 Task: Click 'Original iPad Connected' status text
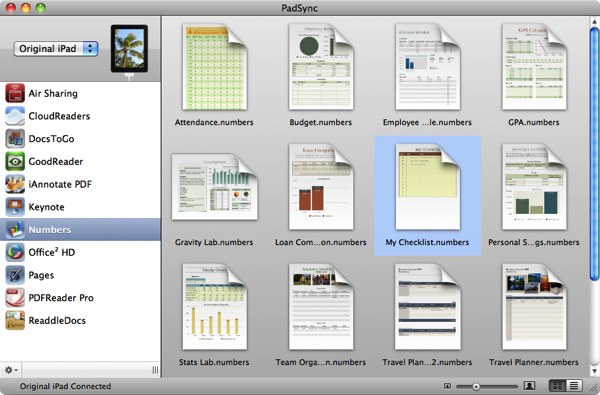pos(65,386)
